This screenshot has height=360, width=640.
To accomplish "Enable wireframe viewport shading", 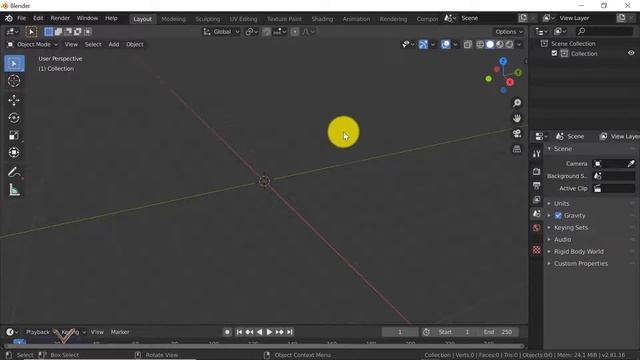I will point(480,44).
